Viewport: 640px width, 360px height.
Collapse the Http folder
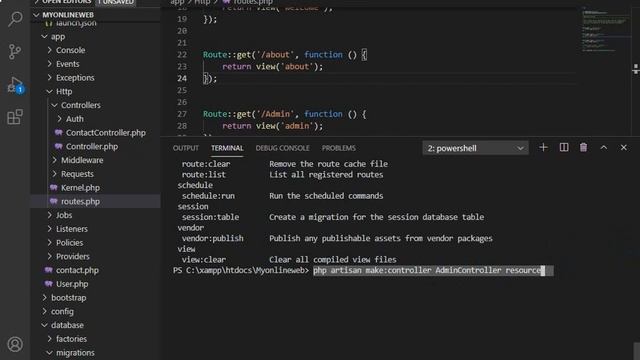(64, 91)
